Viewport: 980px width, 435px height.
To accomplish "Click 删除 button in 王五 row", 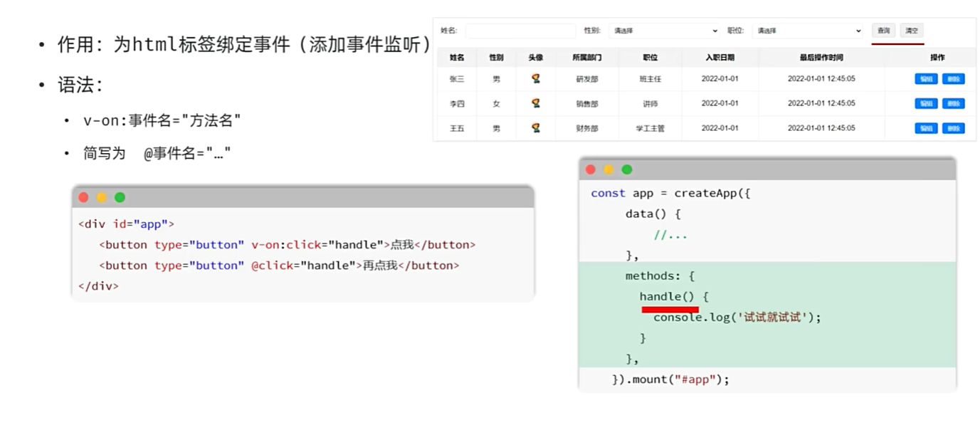I will click(x=954, y=129).
